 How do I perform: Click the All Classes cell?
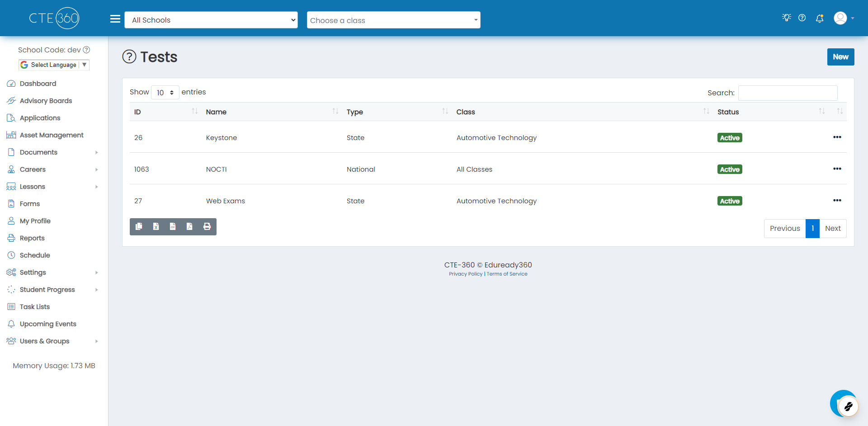[x=474, y=169]
